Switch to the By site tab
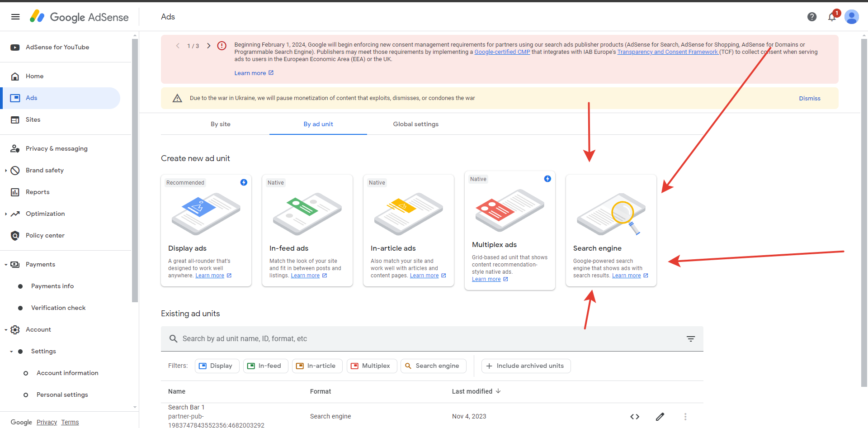 [221, 124]
